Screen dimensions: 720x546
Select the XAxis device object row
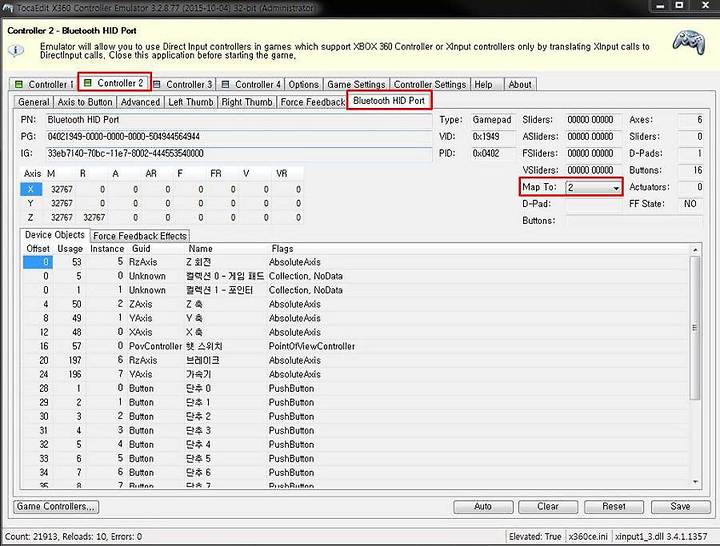pyautogui.click(x=356, y=332)
